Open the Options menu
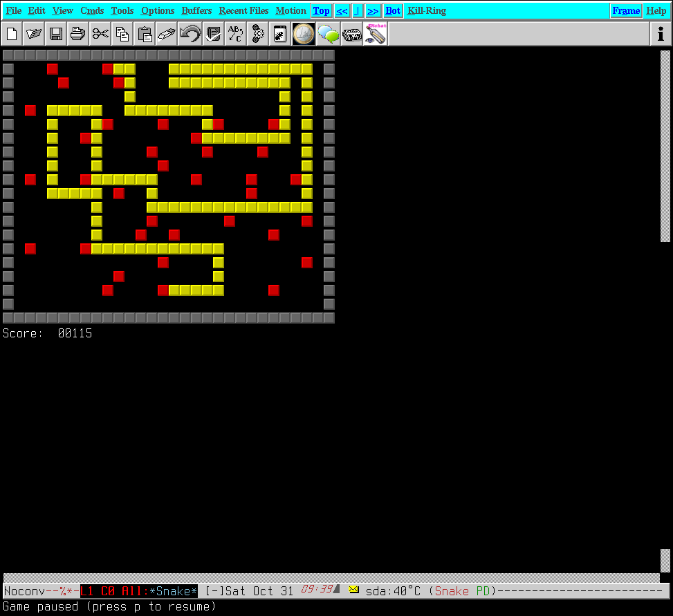Screen dimensions: 673x616 point(158,11)
